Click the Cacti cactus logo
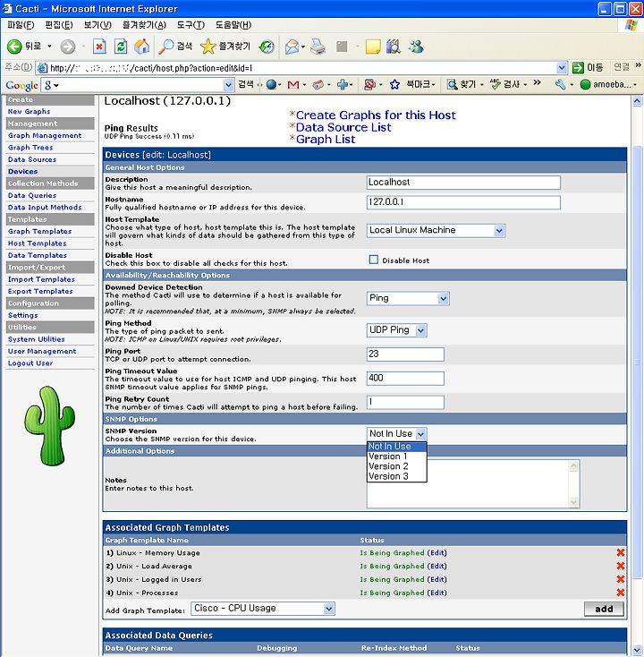Screen dimensions: 644x657 (x=49, y=425)
